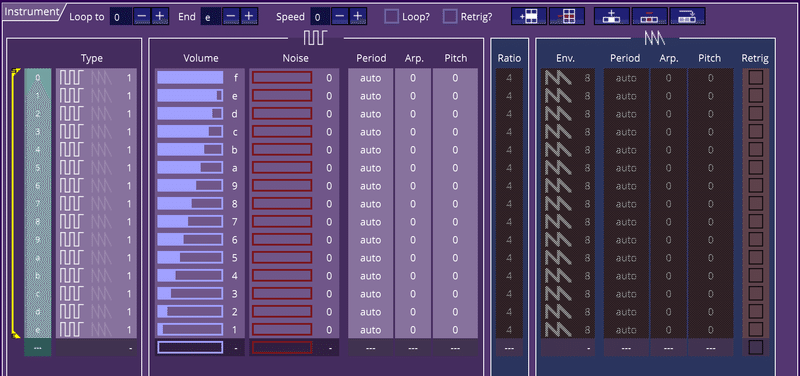Click the Noise bar in row 0
Screen dimensions: 800x376
click(x=282, y=78)
